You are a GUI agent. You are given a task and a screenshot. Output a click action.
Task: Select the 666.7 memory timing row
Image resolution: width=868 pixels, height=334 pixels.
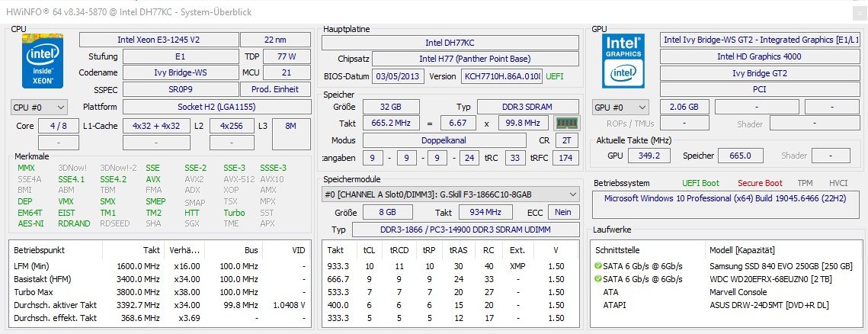pos(450,279)
